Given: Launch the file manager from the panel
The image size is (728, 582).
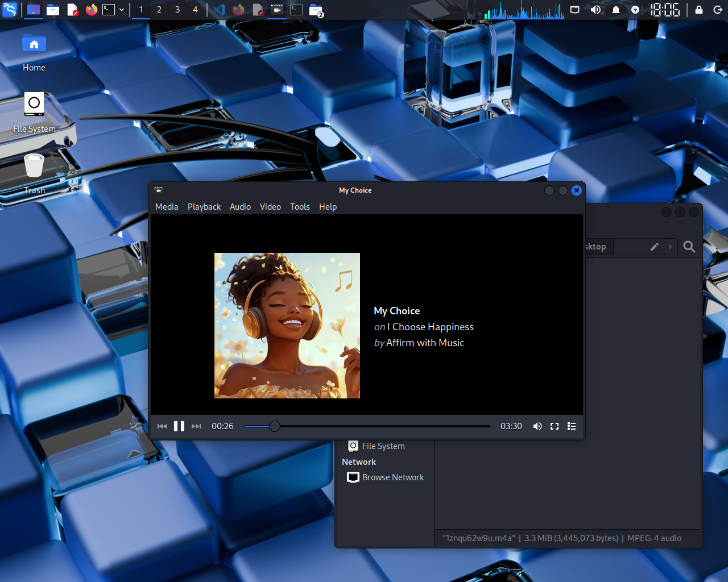Looking at the screenshot, I should point(53,10).
